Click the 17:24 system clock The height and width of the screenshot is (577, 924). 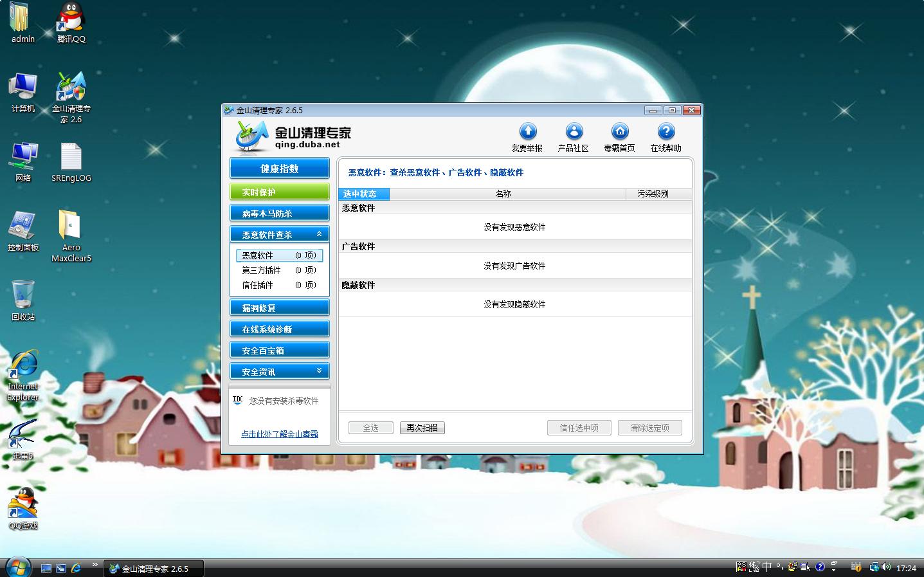pos(906,568)
